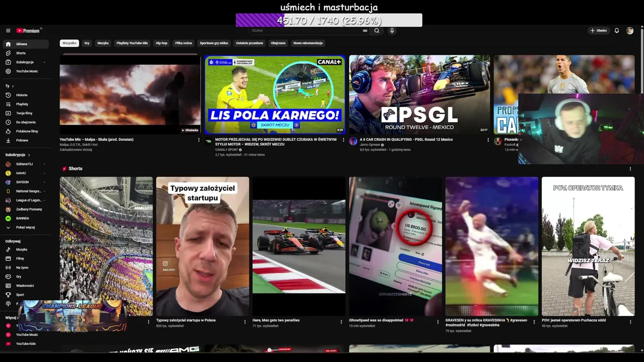Explore Muzyka category in sidebar
Viewport: 644px width, 362px height.
pos(27,249)
